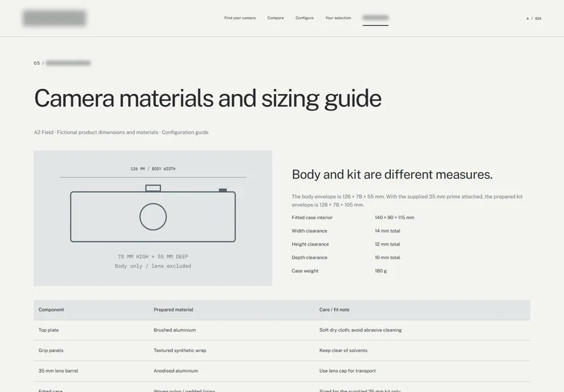Viewport: 564px width, 392px height.
Task: Go to the Compare page
Action: tap(276, 18)
